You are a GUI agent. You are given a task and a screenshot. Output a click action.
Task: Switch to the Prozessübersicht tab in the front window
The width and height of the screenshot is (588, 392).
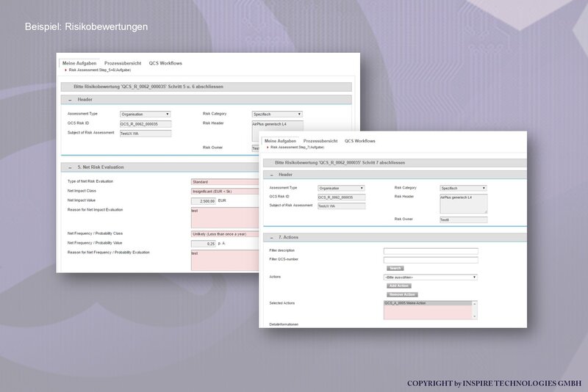click(320, 141)
